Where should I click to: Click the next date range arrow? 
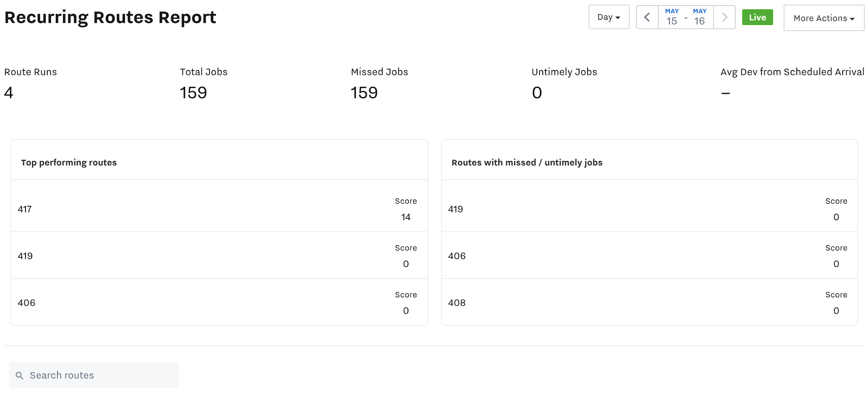(724, 17)
